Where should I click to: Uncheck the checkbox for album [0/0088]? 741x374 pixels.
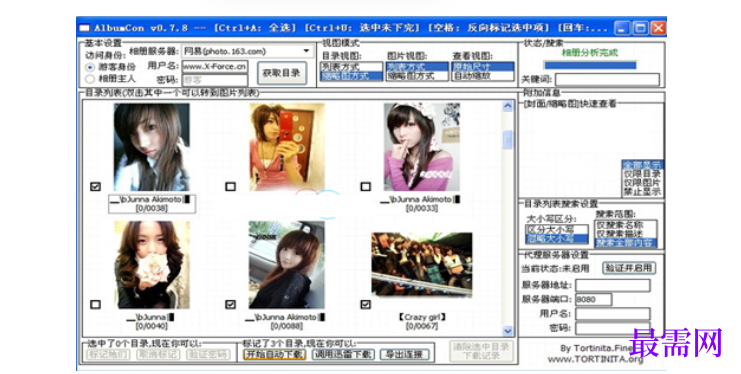click(231, 304)
